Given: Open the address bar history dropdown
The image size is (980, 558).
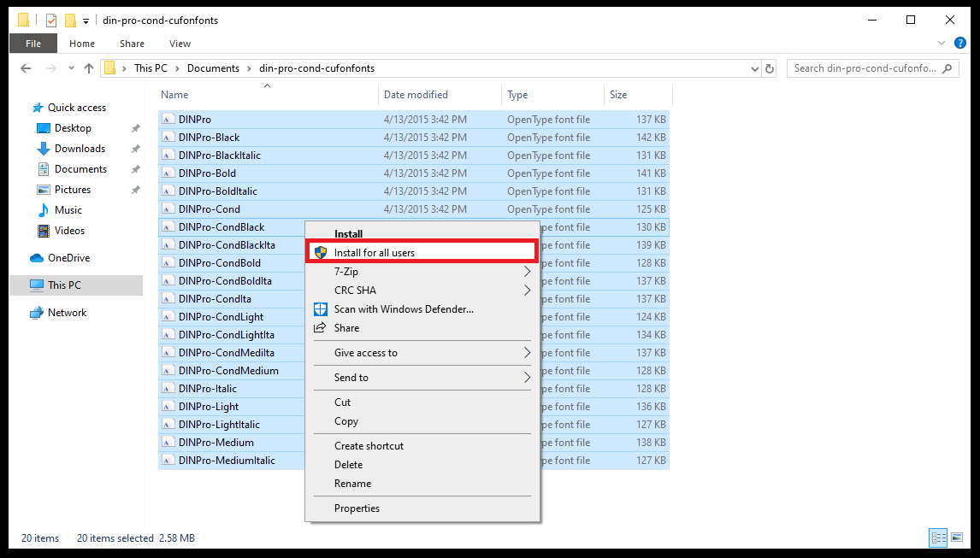Looking at the screenshot, I should (754, 68).
